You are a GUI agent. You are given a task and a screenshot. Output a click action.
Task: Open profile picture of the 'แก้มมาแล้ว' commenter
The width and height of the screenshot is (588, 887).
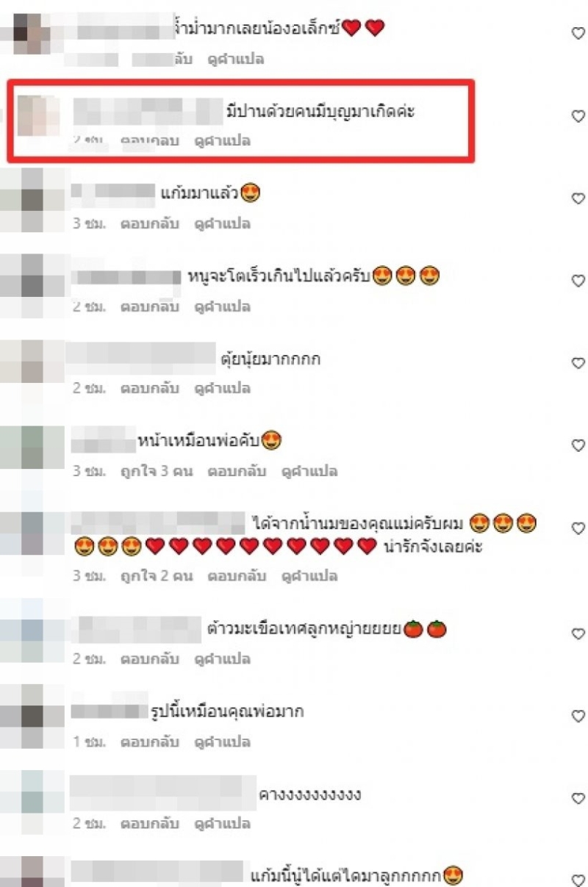click(x=32, y=201)
